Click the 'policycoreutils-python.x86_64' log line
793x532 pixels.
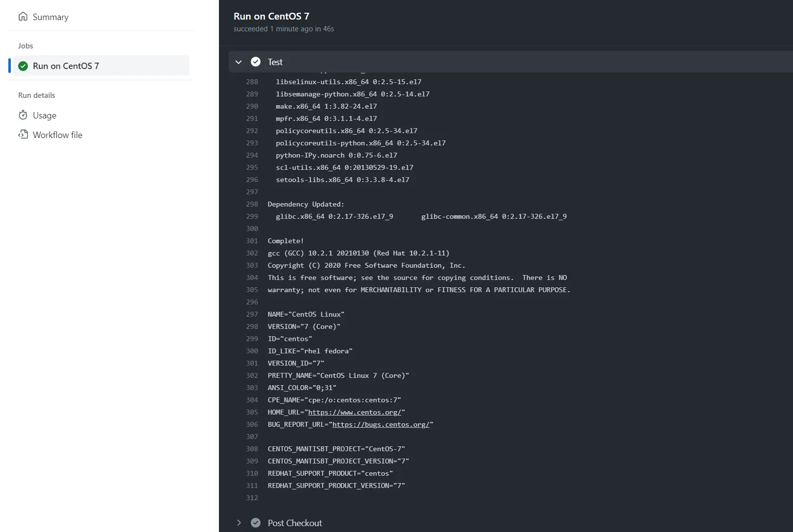coord(361,143)
